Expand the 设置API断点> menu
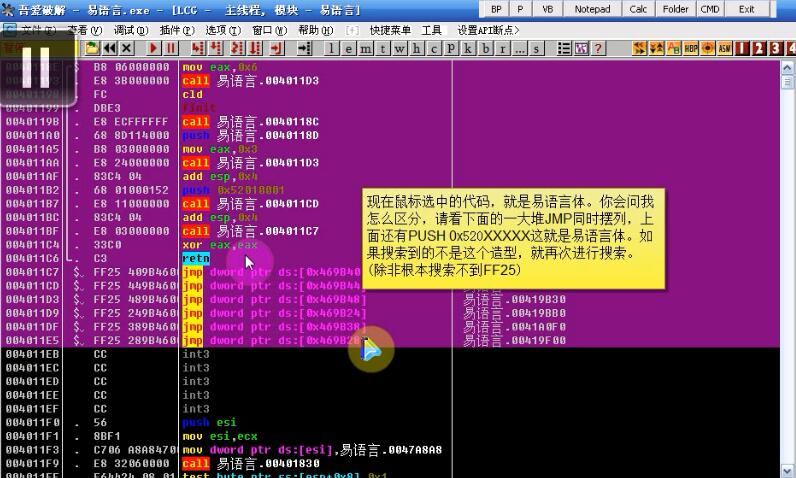This screenshot has height=478, width=796. [x=488, y=30]
